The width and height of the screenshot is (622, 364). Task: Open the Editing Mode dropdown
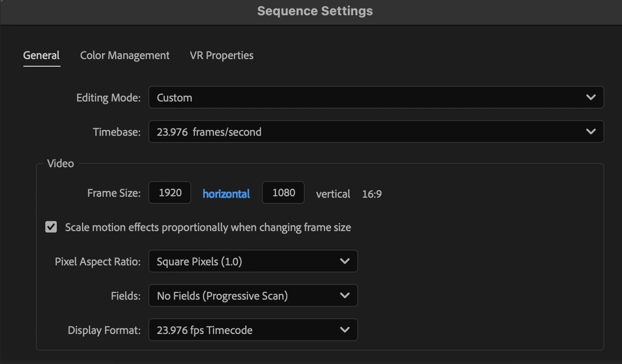click(x=376, y=97)
